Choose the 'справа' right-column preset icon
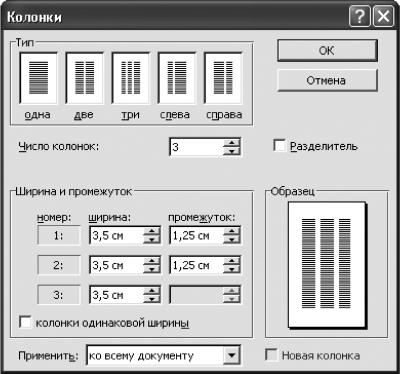This screenshot has width=400, height=374. click(223, 78)
